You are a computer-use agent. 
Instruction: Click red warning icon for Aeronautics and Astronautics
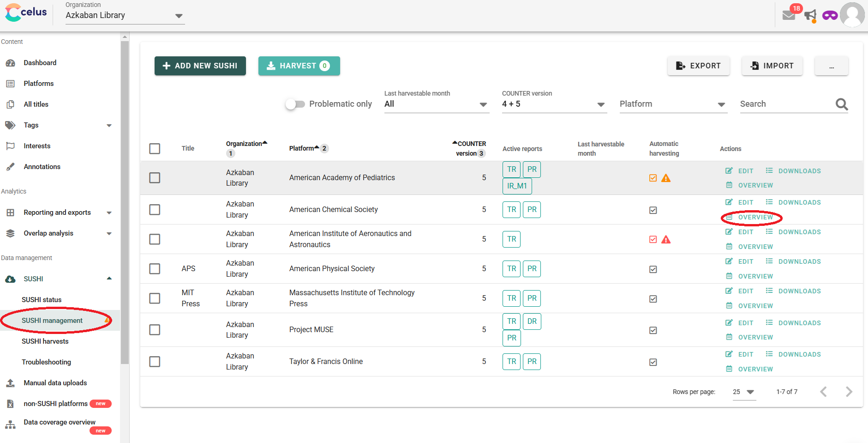[x=666, y=239]
